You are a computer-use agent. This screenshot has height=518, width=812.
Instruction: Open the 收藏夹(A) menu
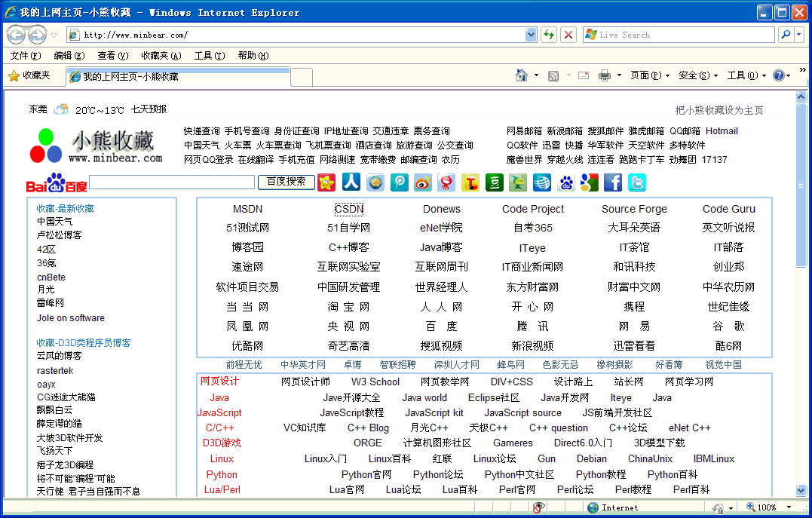[x=161, y=56]
